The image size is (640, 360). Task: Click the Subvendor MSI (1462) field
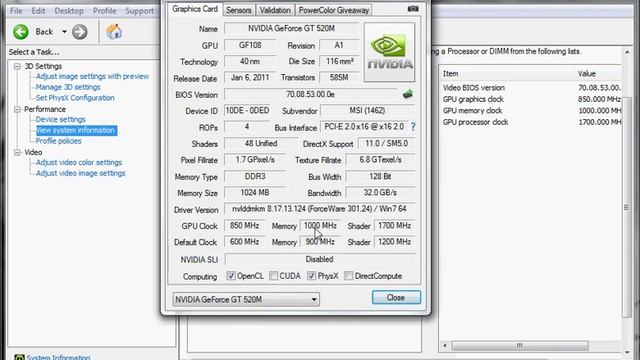point(367,111)
